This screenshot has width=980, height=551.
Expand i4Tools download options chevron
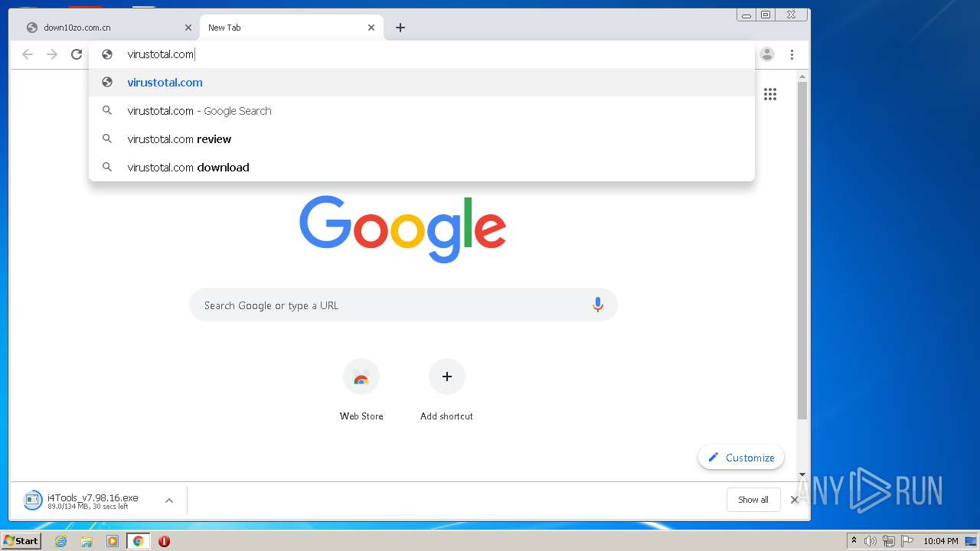169,500
